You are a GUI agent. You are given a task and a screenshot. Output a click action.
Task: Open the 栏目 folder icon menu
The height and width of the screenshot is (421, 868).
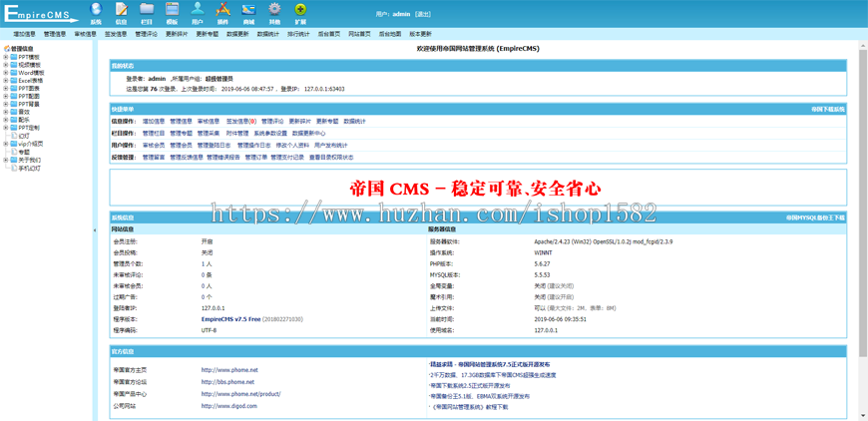(x=147, y=13)
